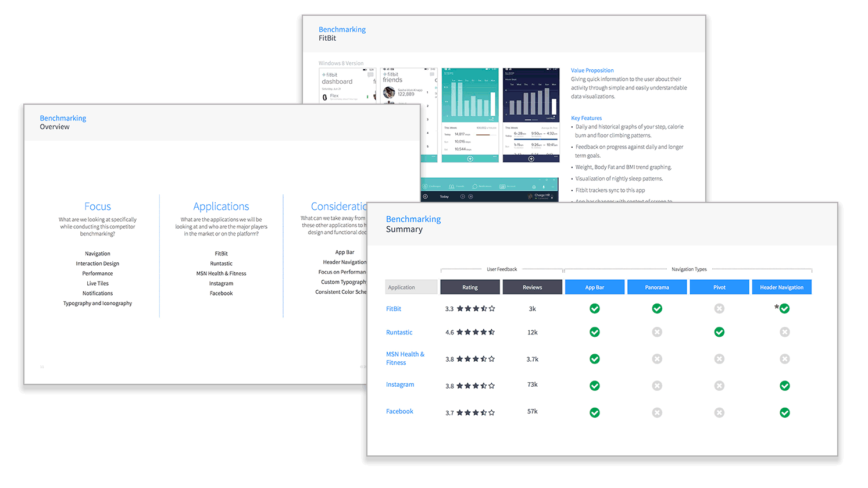Click the Instagram row Pivot cross icon
Viewport: 868px width, 488px height.
tap(719, 386)
